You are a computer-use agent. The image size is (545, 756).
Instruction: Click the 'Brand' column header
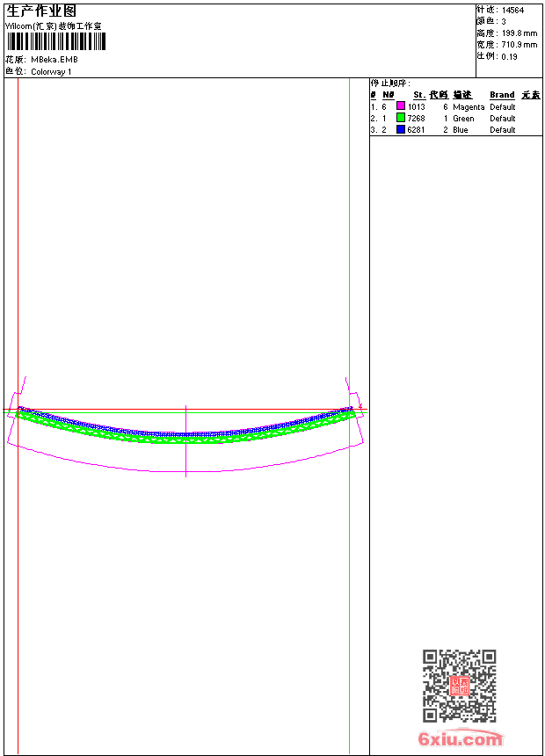tap(502, 95)
